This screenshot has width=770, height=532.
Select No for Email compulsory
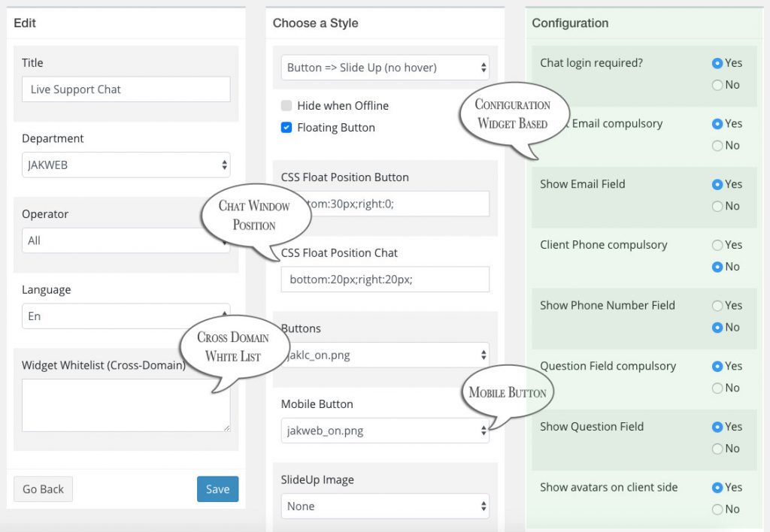click(x=717, y=145)
